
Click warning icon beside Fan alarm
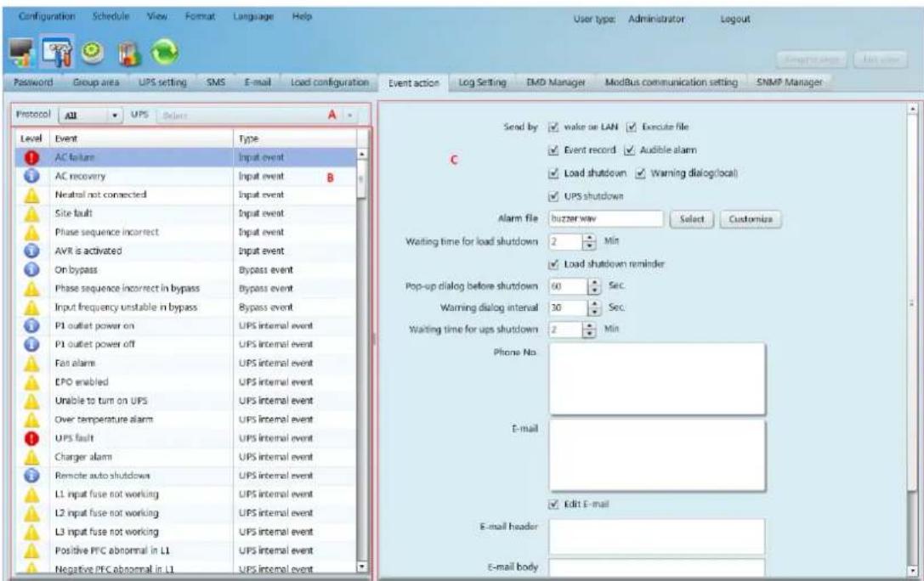pos(31,364)
